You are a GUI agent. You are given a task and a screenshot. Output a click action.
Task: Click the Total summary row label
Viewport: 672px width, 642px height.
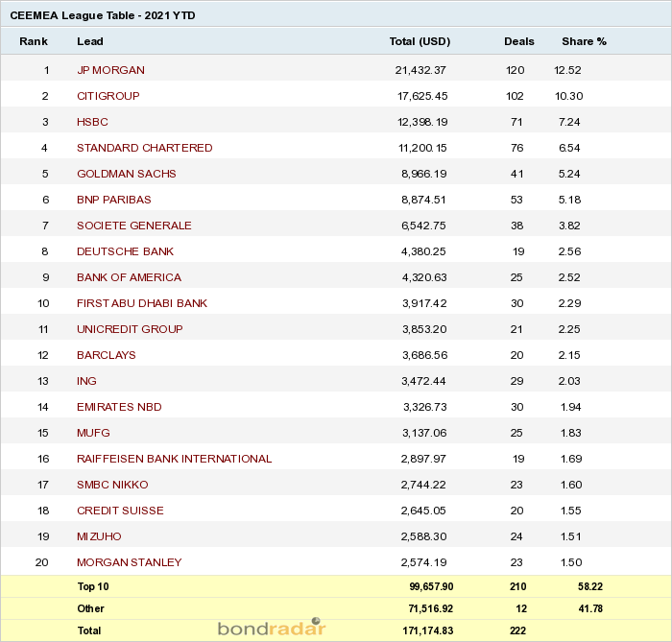(89, 630)
